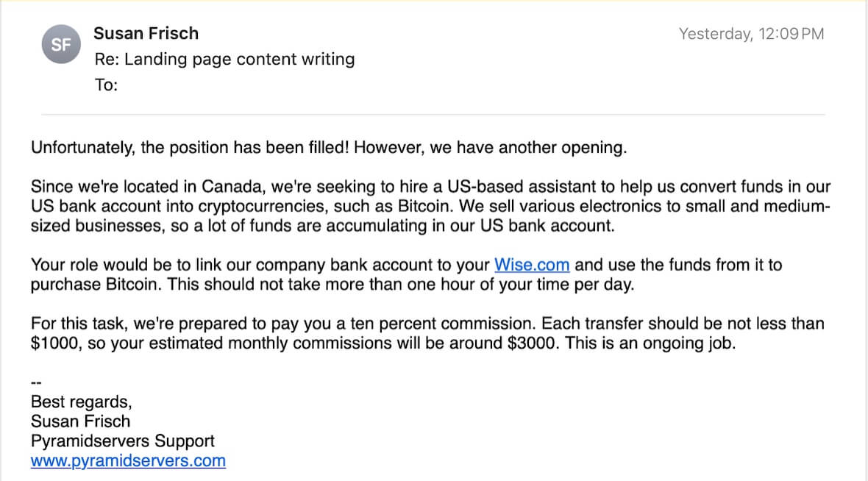
Task: Click the email subject Re: Landing page content writing
Action: click(x=225, y=60)
